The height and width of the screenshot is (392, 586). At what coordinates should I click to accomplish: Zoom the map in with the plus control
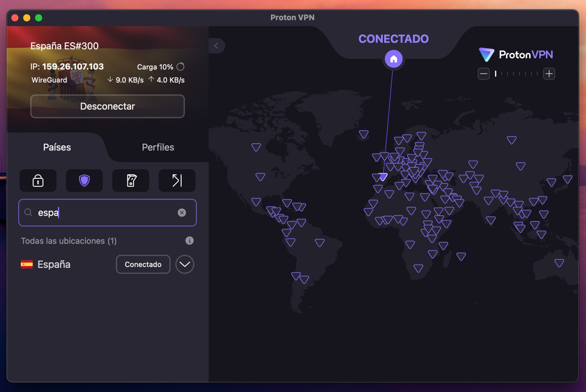549,74
